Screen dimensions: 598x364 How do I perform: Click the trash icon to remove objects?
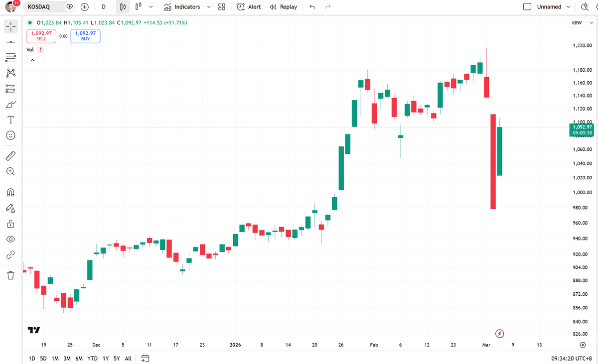click(10, 275)
